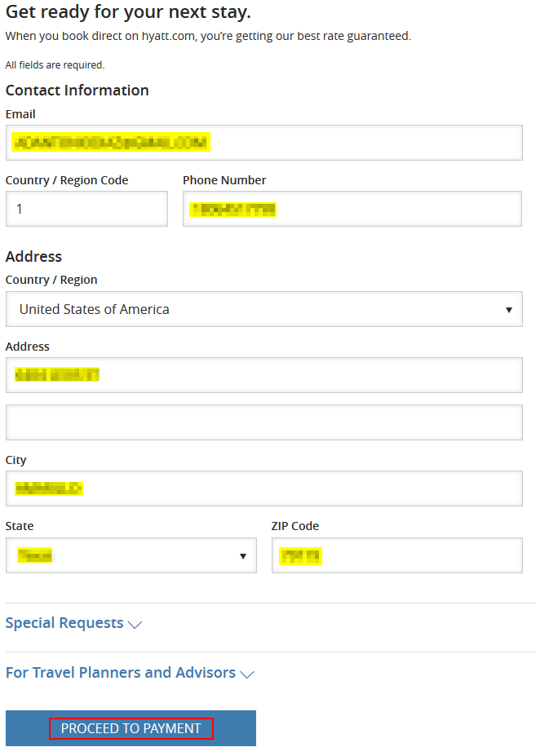
Task: Click the chevron next to Special Requests
Action: pyautogui.click(x=135, y=625)
